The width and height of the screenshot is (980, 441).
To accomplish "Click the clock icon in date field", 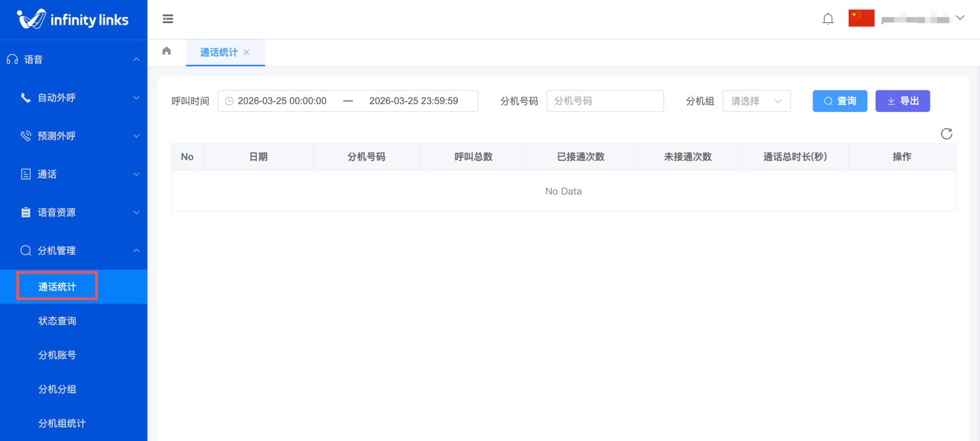I will pyautogui.click(x=229, y=101).
